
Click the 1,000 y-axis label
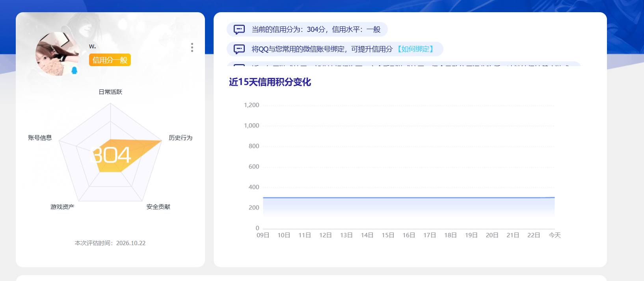click(x=251, y=126)
